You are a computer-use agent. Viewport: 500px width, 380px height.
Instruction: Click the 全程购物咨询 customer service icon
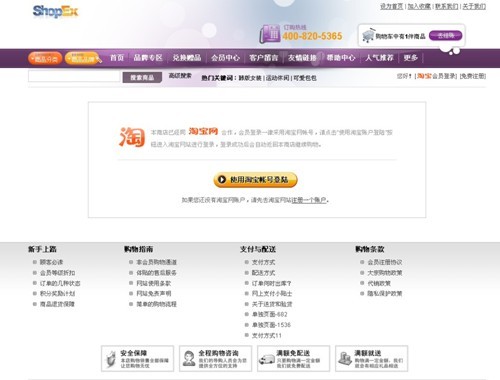[189, 359]
